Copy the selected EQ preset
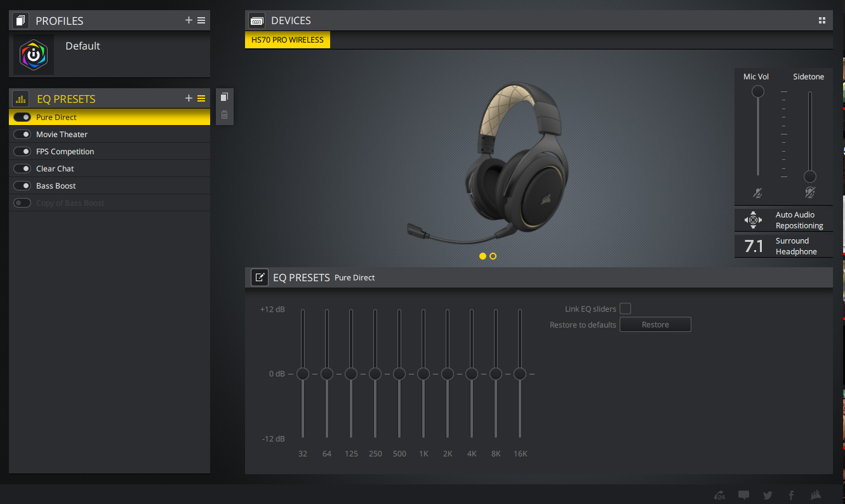The height and width of the screenshot is (504, 845). coord(224,97)
